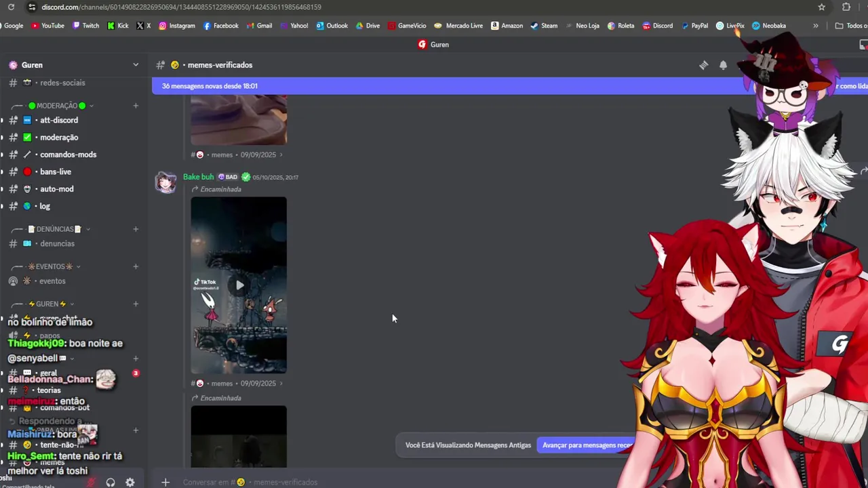Open the Amazon bookmark
Viewport: 868px width, 488px height.
click(507, 26)
